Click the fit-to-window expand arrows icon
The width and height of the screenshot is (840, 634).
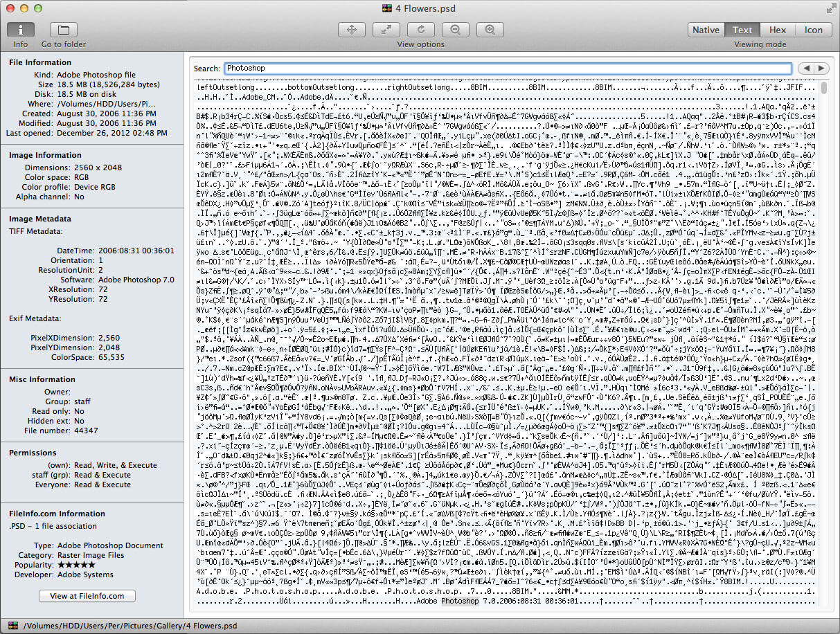[386, 30]
